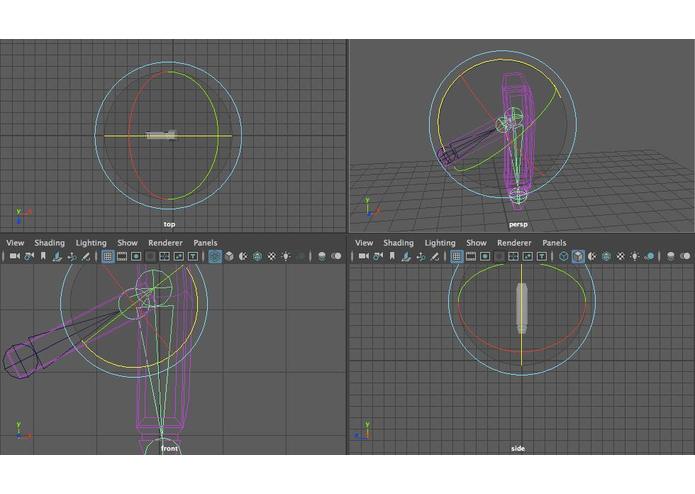Open Camera Attributes icon in front panel toolbar
The height and width of the screenshot is (494, 695).
tap(29, 256)
